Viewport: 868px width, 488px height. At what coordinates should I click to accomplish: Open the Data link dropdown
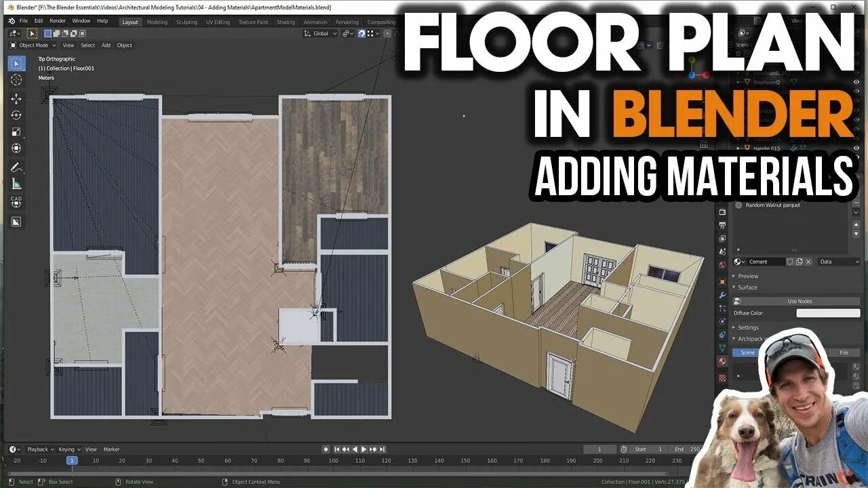click(x=839, y=262)
